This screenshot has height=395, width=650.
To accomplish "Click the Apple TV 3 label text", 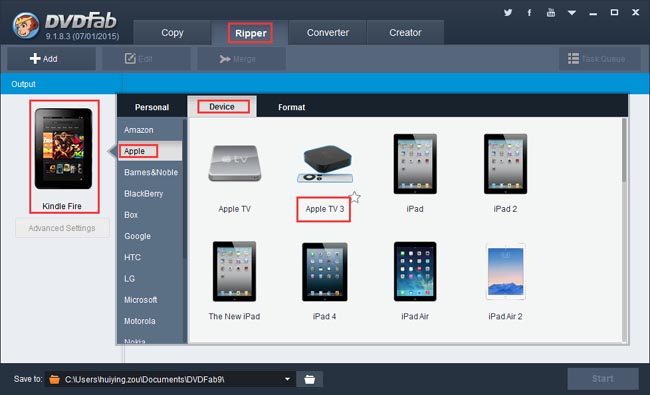I will [x=325, y=209].
